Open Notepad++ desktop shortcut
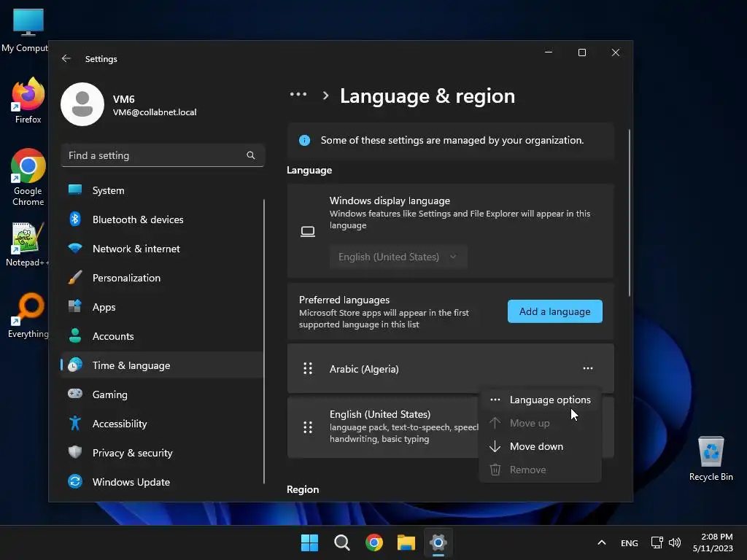747x560 pixels. tap(27, 244)
